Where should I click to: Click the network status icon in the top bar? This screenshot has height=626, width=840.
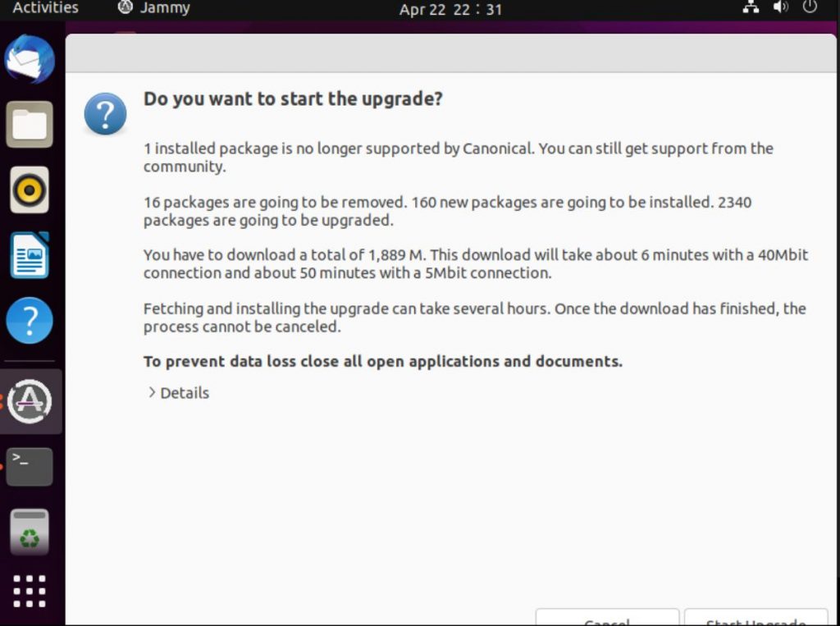click(x=750, y=7)
